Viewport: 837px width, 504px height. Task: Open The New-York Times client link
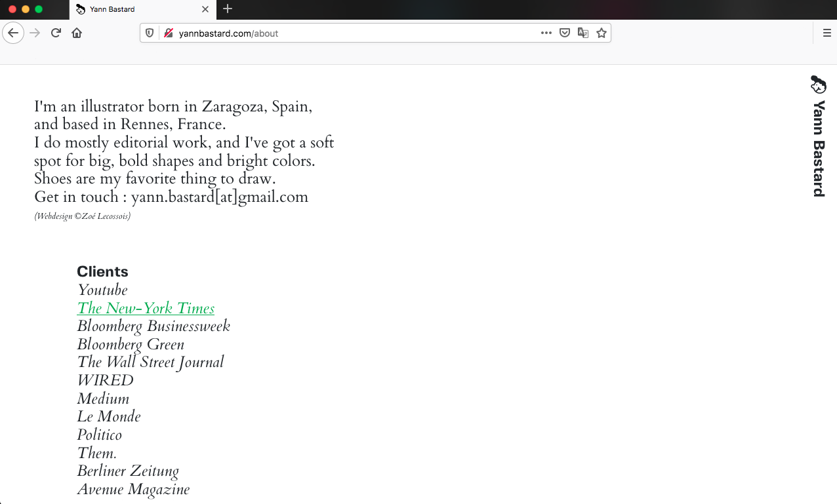click(x=146, y=308)
